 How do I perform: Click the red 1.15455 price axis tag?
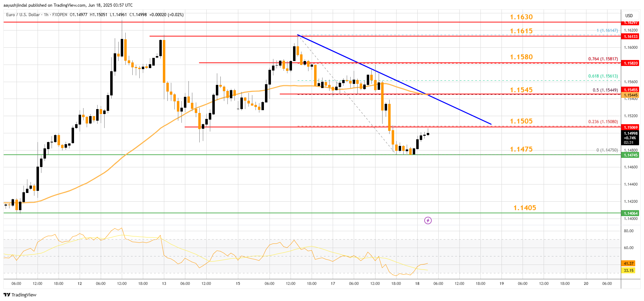coord(630,90)
